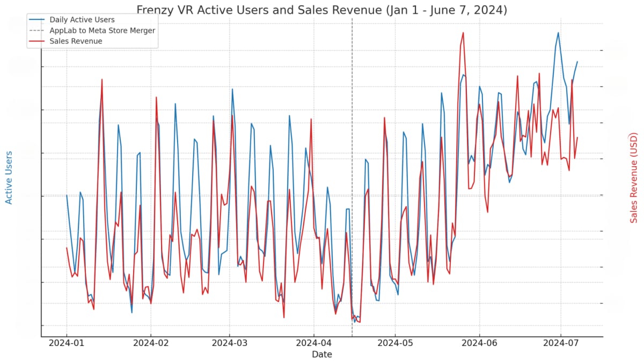
Task: Select the 'Daily Active Users' legend label
Action: point(82,20)
